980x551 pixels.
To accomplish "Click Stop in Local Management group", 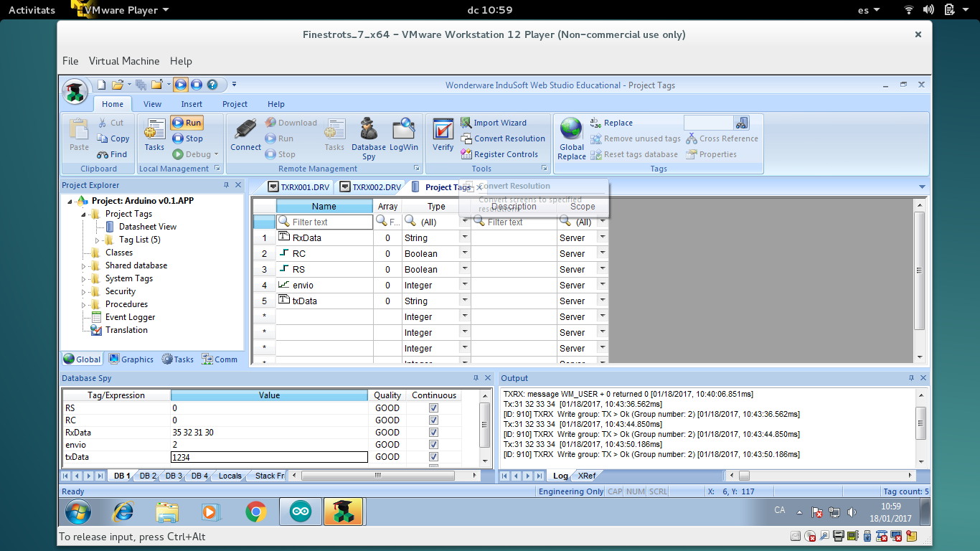I will [x=188, y=138].
